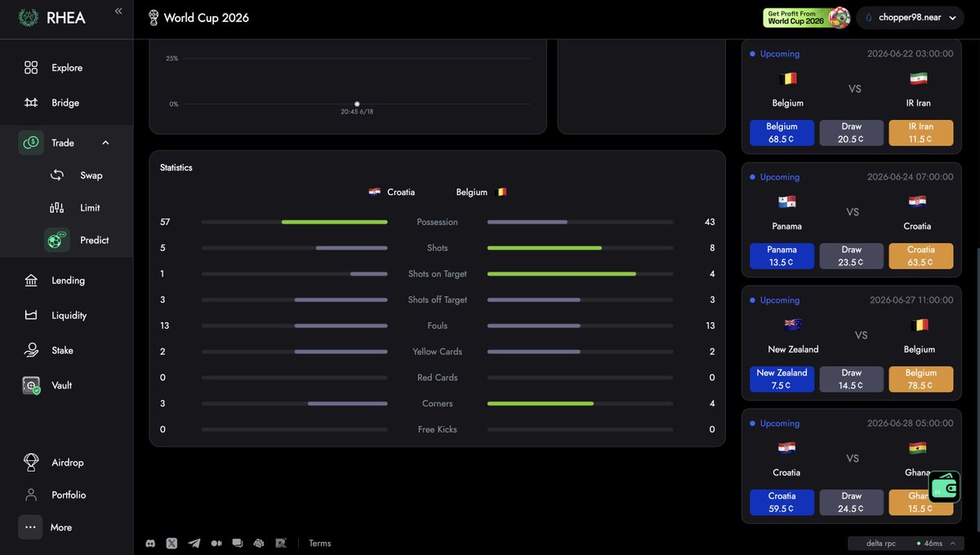Bet on IR Iran 11.5
This screenshot has height=555, width=980.
click(x=921, y=133)
